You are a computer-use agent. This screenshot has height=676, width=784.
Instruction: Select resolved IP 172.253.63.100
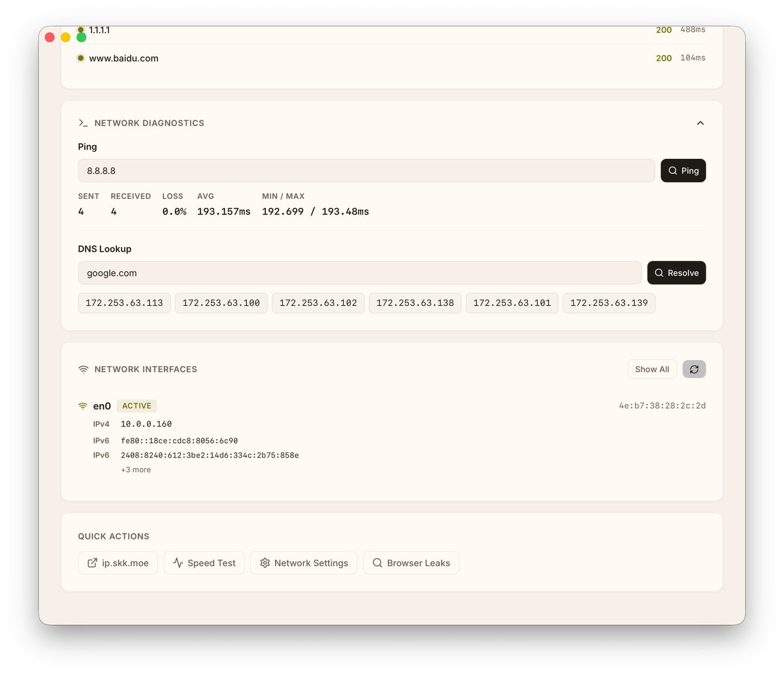(x=221, y=303)
